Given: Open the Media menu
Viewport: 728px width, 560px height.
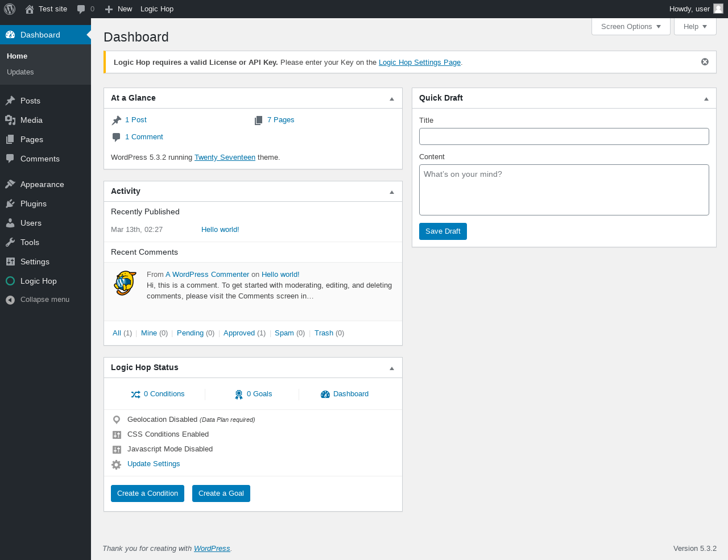Looking at the screenshot, I should [x=45, y=120].
